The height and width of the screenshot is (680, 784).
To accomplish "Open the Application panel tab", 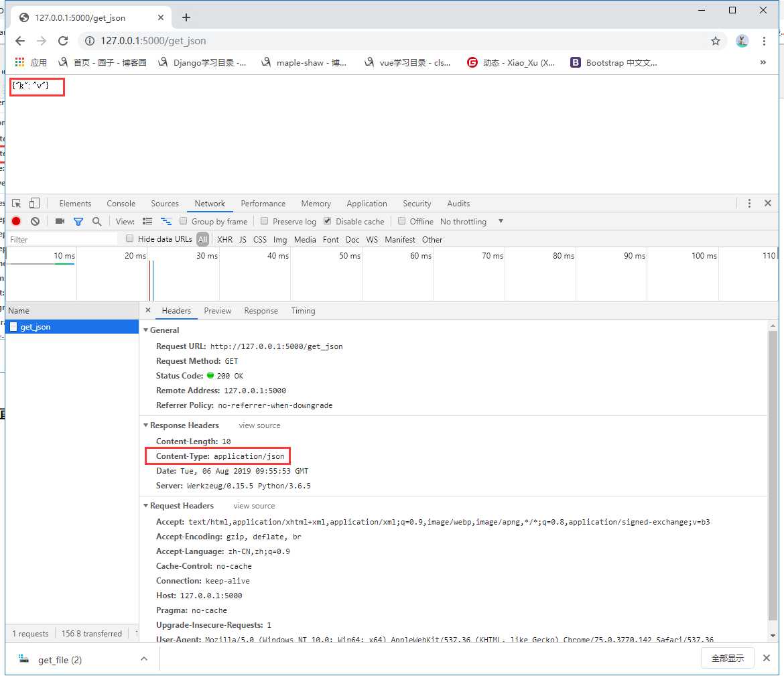I will 367,204.
